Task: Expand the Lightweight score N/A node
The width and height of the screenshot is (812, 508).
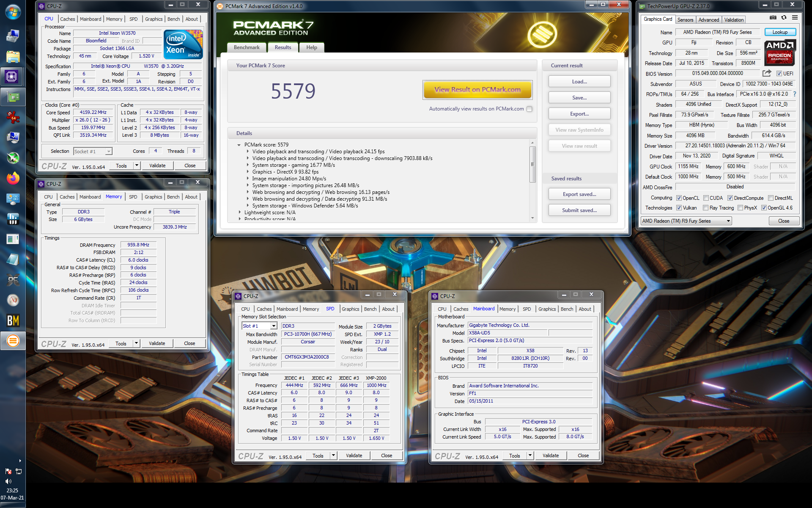Action: pos(239,213)
